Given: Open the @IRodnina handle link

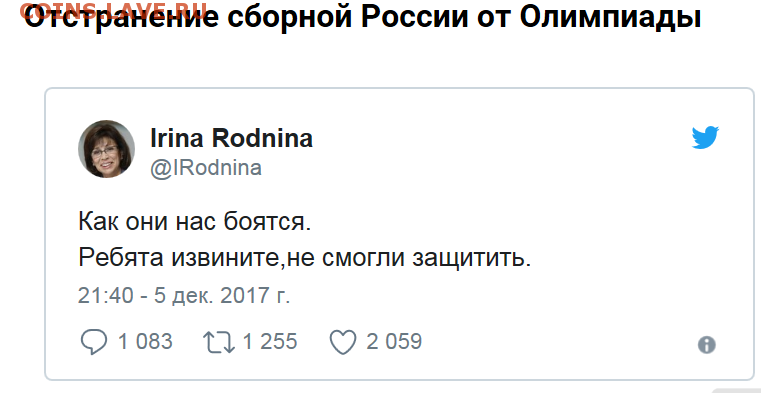Looking at the screenshot, I should [206, 168].
